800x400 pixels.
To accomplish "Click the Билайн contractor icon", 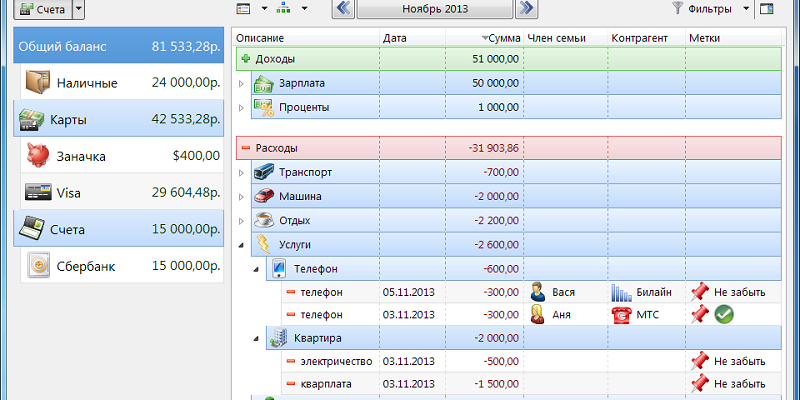I will point(621,292).
